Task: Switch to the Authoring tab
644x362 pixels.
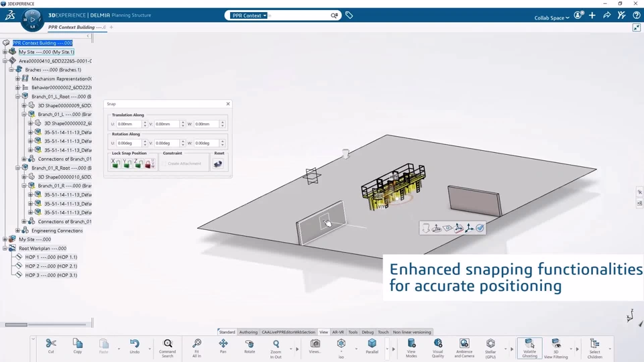Action: pos(248,332)
